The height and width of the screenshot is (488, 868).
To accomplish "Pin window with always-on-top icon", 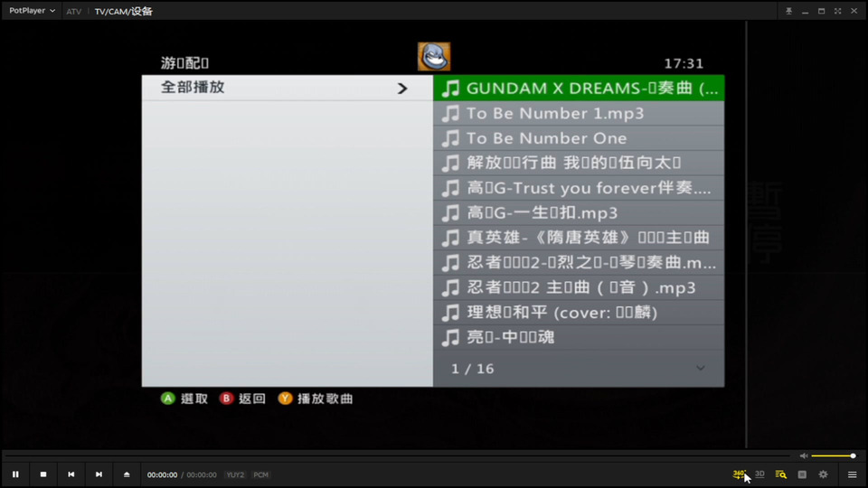I will (x=788, y=11).
